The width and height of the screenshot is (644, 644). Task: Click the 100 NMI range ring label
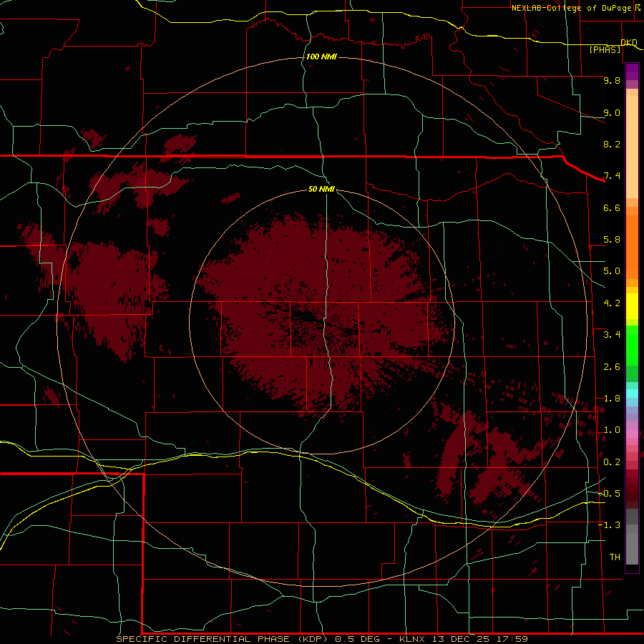click(321, 57)
